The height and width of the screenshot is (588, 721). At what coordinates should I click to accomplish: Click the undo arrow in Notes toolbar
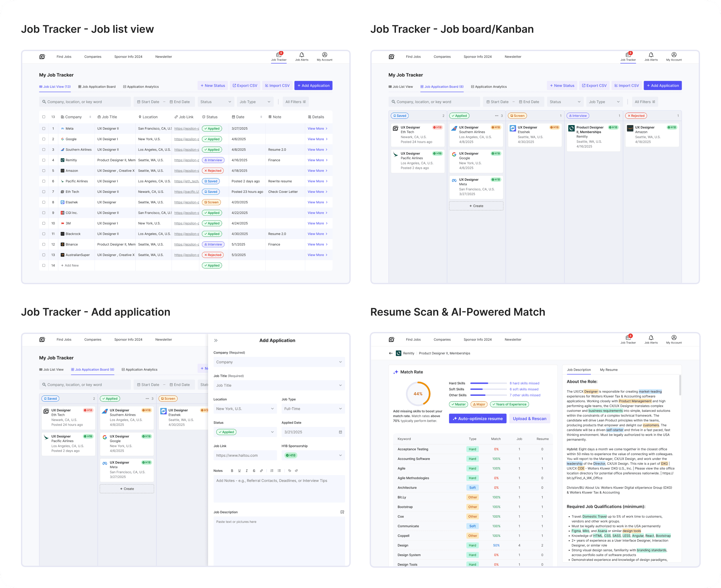289,471
